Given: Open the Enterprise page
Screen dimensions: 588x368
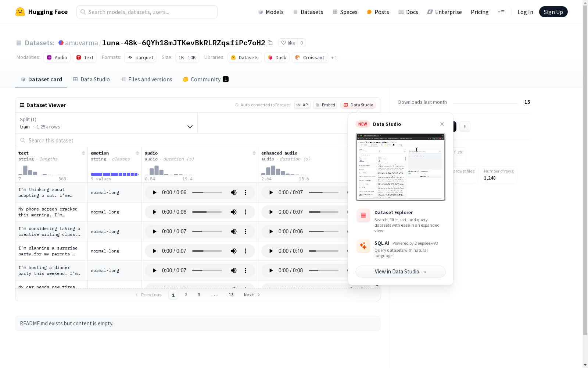Looking at the screenshot, I should coord(445,12).
